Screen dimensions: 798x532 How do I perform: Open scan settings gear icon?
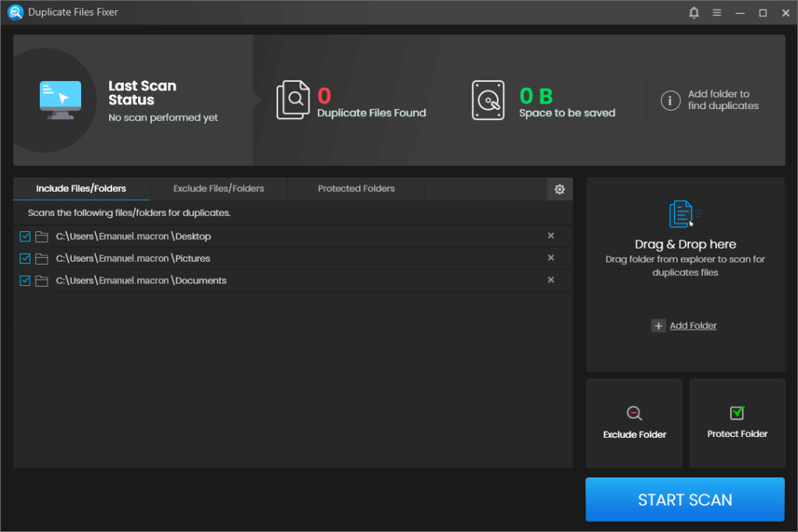(x=560, y=189)
